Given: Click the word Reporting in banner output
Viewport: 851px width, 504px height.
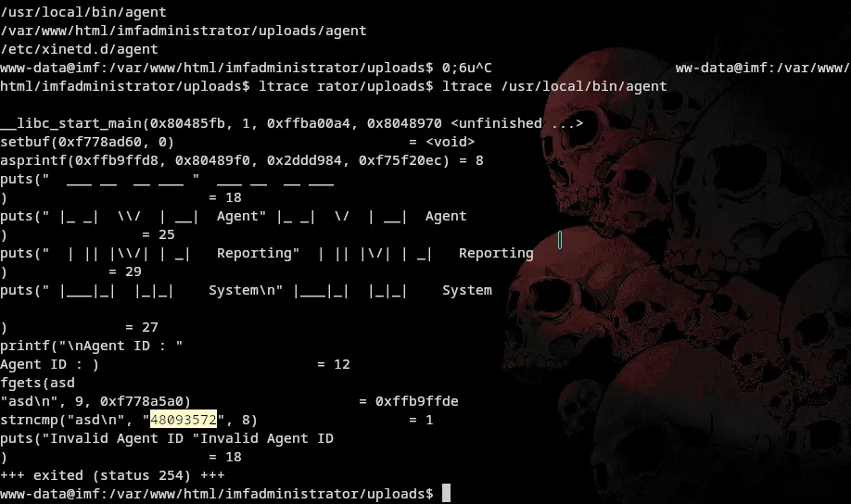Looking at the screenshot, I should [x=496, y=253].
